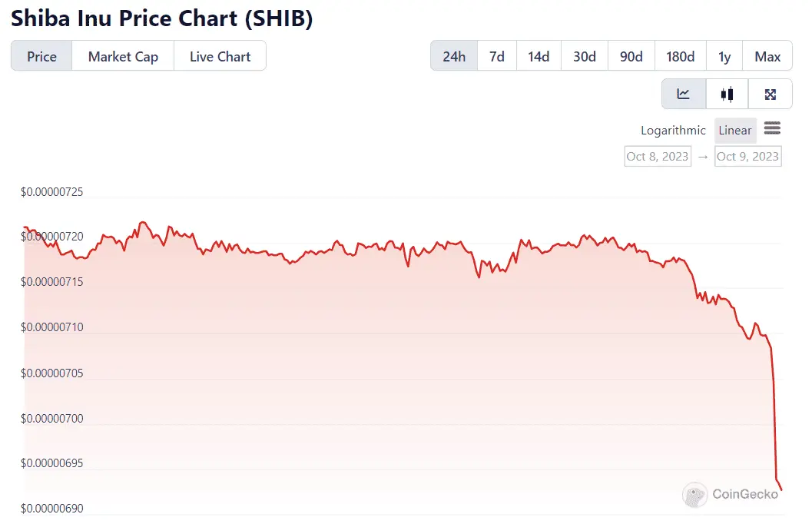This screenshot has height=524, width=812.
Task: Open the Oct 8, 2023 start date field
Action: pyautogui.click(x=657, y=156)
